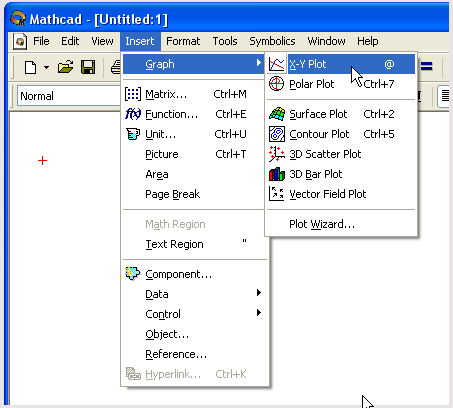Image resolution: width=453 pixels, height=408 pixels.
Task: Click the Component puzzle piece icon
Action: 133,274
